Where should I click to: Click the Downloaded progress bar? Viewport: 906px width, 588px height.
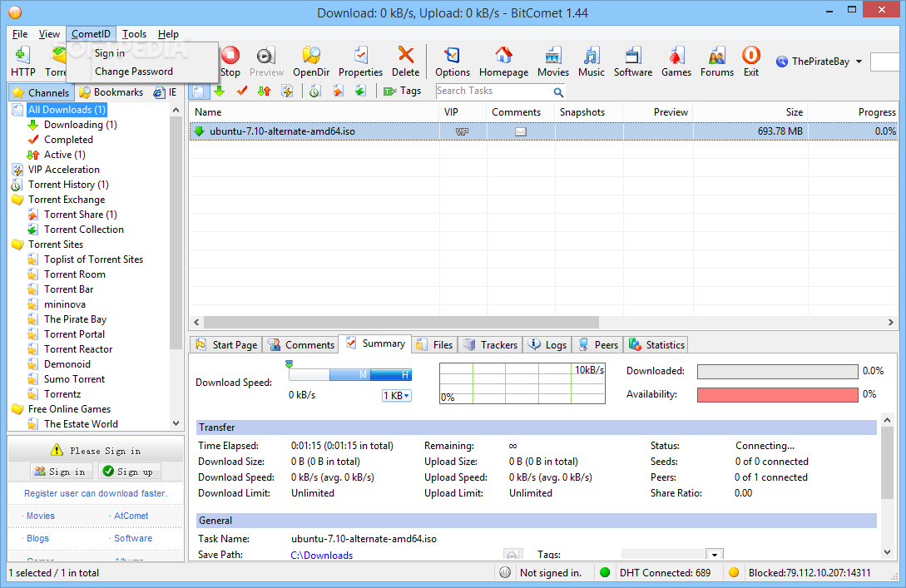pos(777,372)
